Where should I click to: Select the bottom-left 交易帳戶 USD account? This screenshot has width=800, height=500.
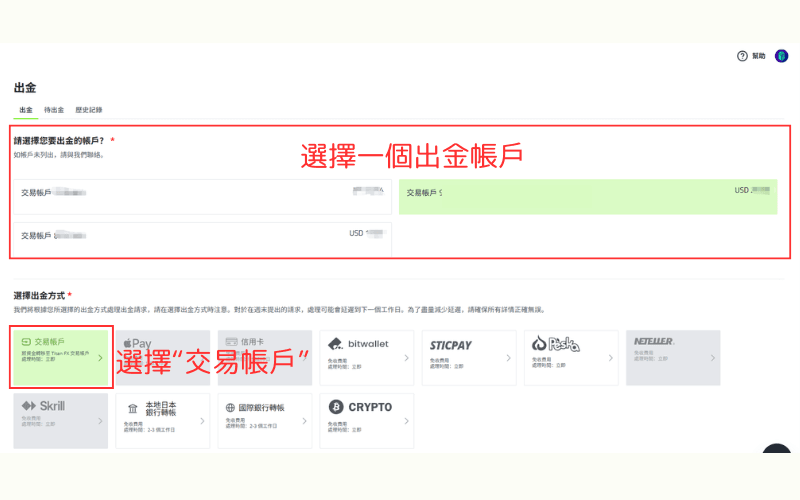coord(202,238)
